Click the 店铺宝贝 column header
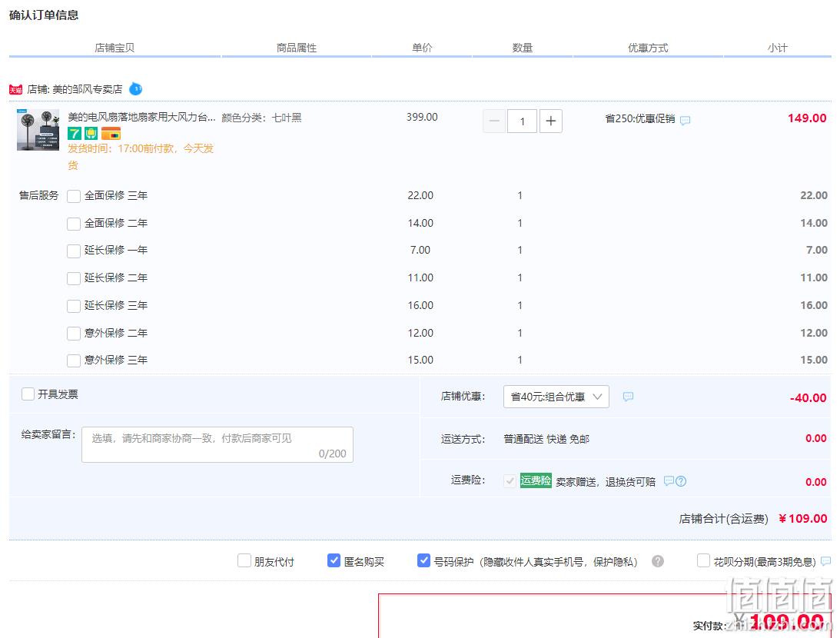 click(x=115, y=48)
